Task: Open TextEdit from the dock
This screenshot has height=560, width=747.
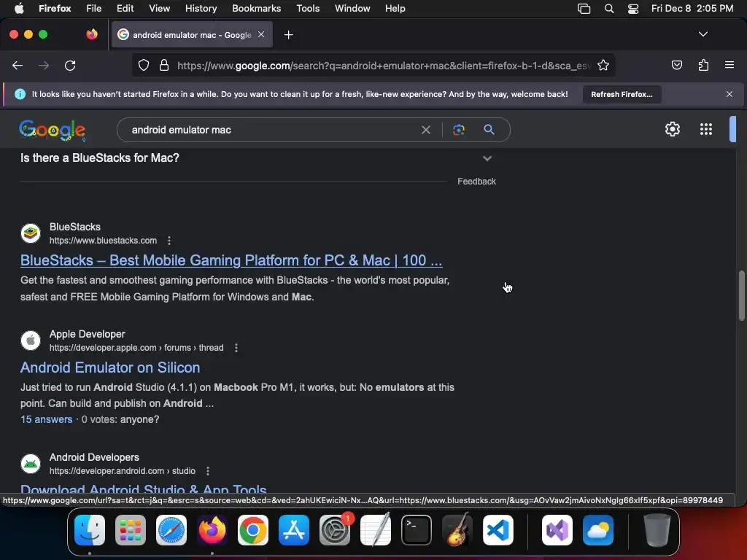Action: pyautogui.click(x=376, y=530)
